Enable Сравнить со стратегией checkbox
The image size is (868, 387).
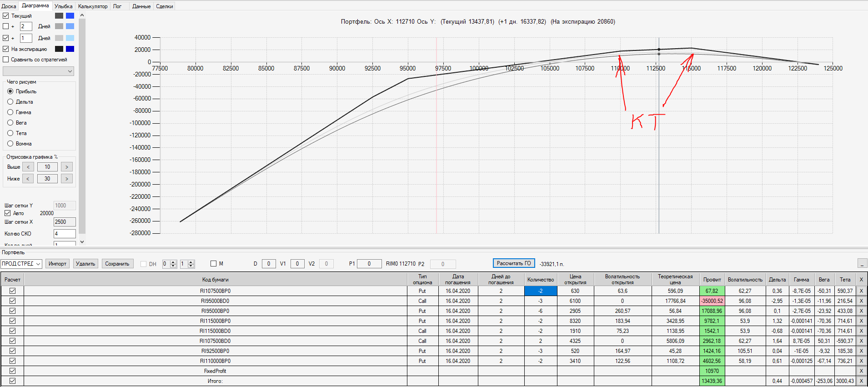[x=6, y=60]
